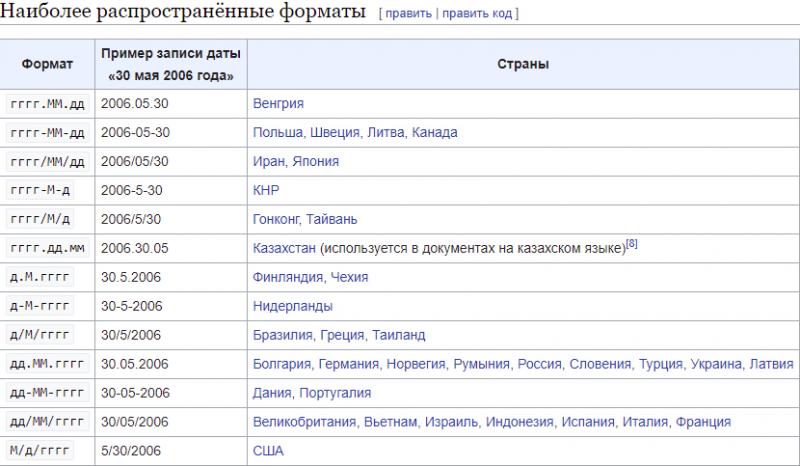Click the «править» edit link

click(408, 14)
